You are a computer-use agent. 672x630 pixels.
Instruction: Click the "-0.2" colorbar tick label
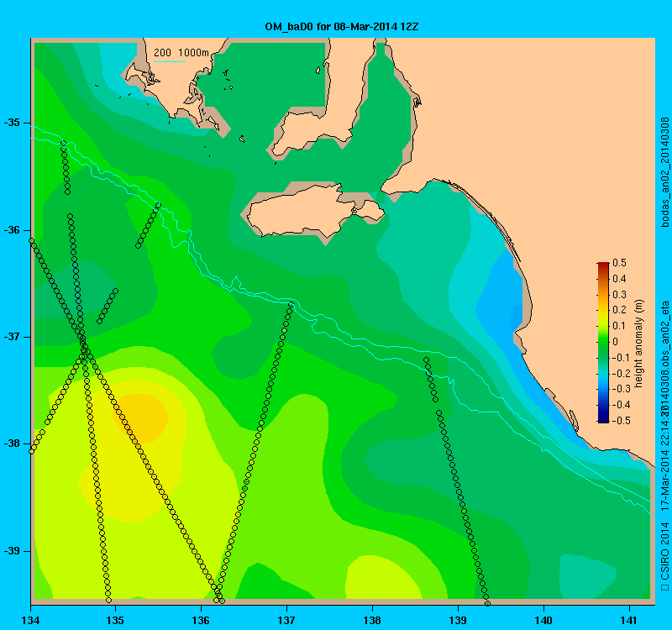[x=621, y=373]
